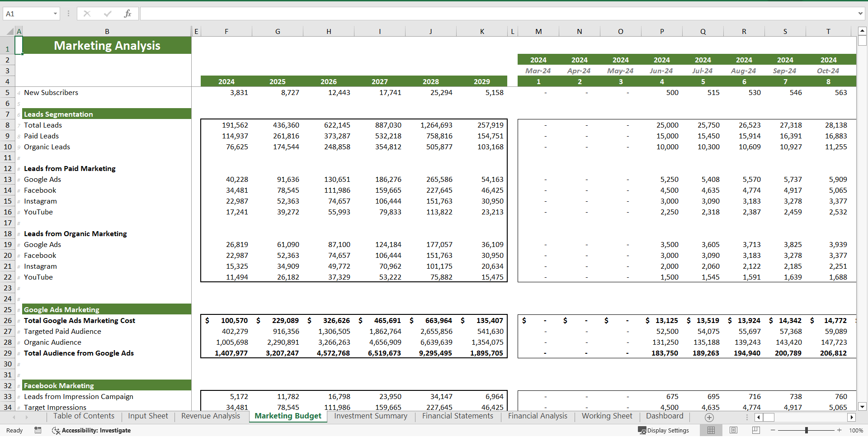
Task: Open the Input Sheet tab
Action: click(x=148, y=416)
